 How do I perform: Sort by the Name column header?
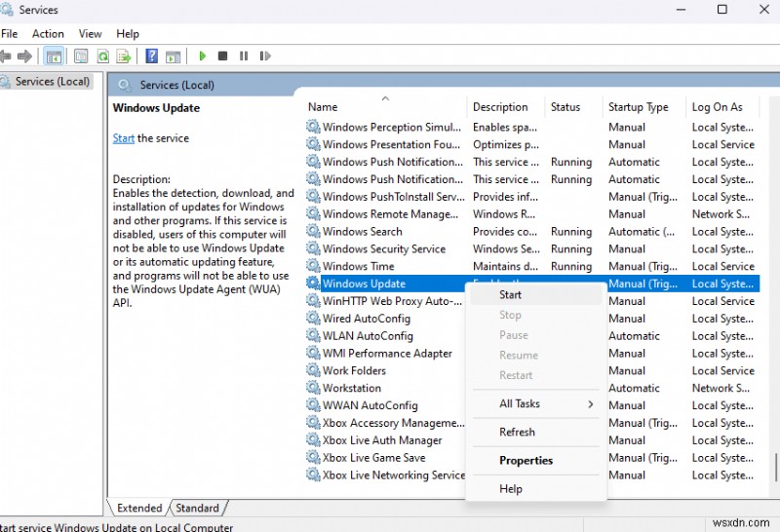385,107
